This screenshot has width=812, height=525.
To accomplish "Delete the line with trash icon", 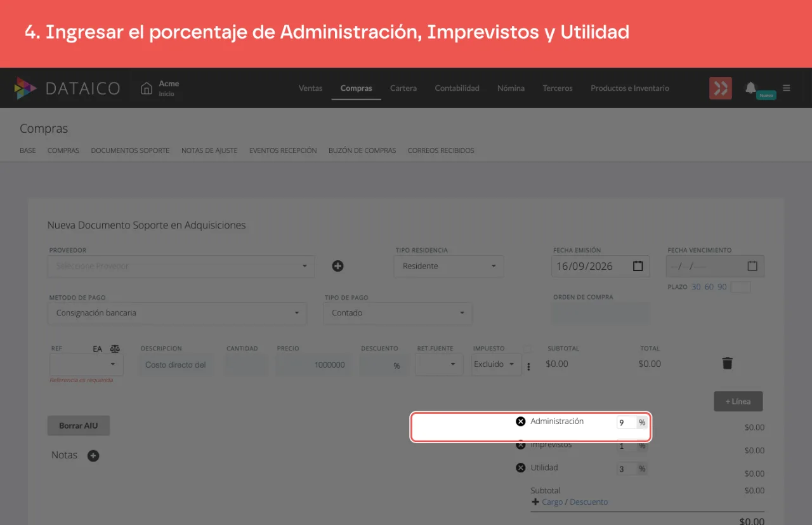I will pos(727,363).
